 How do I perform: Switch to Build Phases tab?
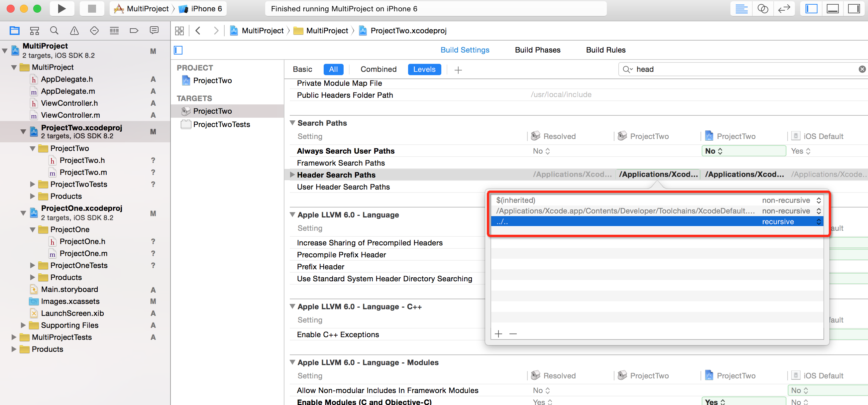(x=537, y=50)
